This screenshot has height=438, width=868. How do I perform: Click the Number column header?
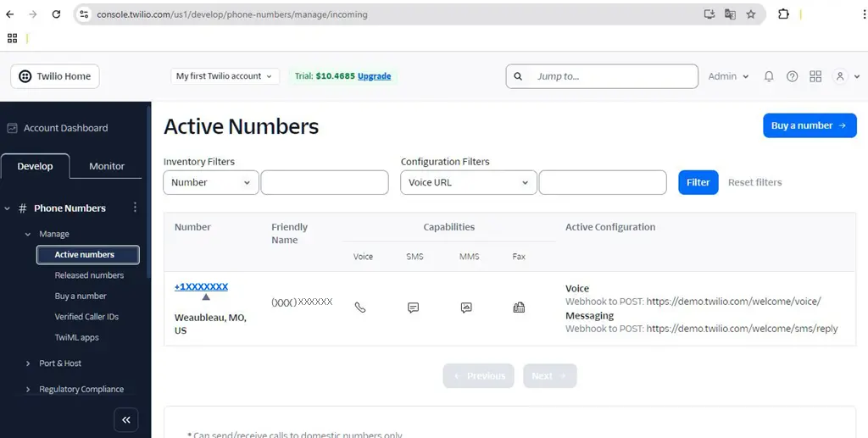(x=192, y=227)
